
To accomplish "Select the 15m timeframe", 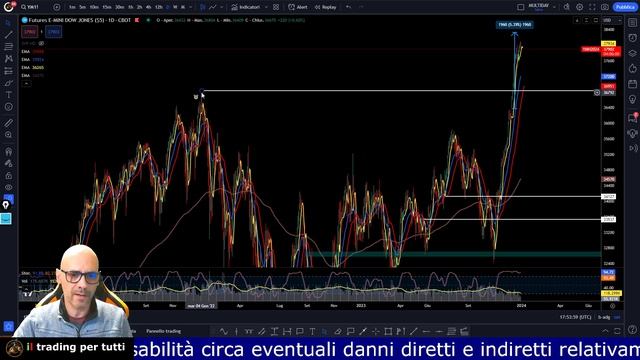I will click(107, 7).
